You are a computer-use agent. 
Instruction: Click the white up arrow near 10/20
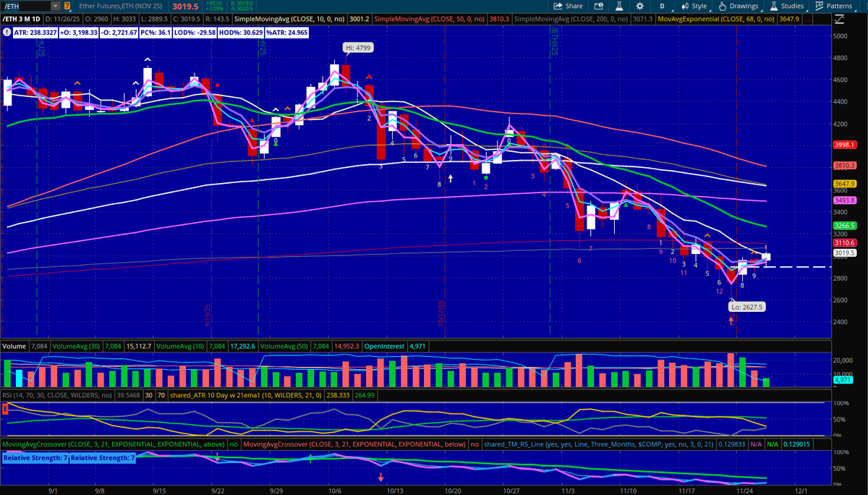point(451,177)
